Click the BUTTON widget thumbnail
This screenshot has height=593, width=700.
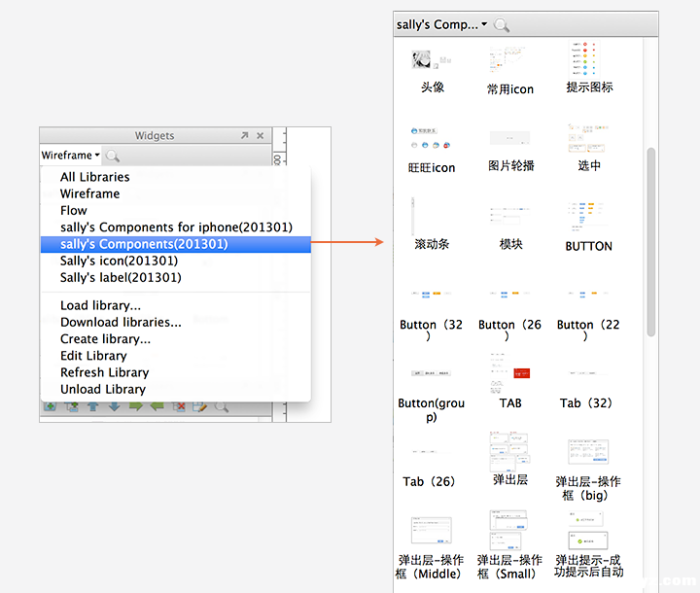[589, 218]
